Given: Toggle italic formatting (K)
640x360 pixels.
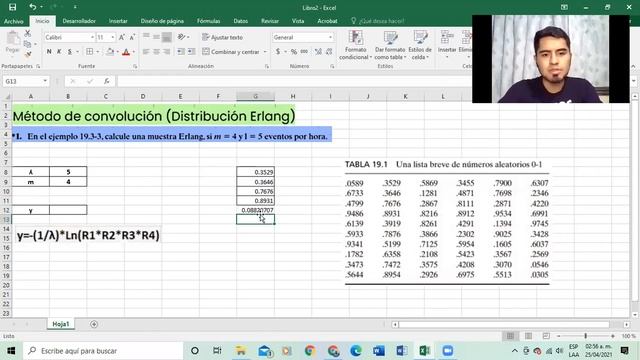Looking at the screenshot, I should click(59, 52).
